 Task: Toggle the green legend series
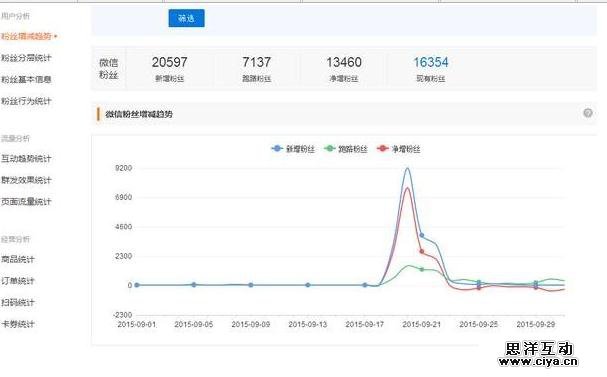pyautogui.click(x=346, y=149)
